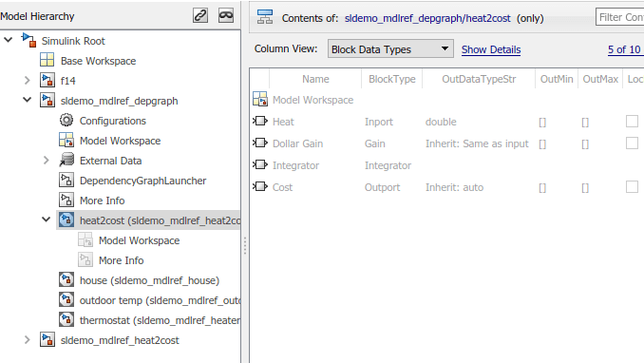Screen dimensions: 644x363
Task: Click the sldemo_mdlref_depgraph model icon
Action: (x=47, y=101)
